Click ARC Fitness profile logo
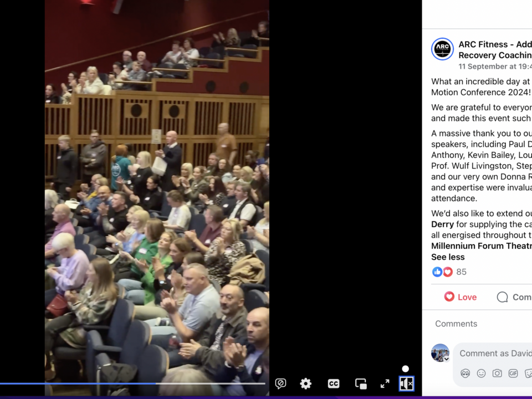 [x=442, y=49]
